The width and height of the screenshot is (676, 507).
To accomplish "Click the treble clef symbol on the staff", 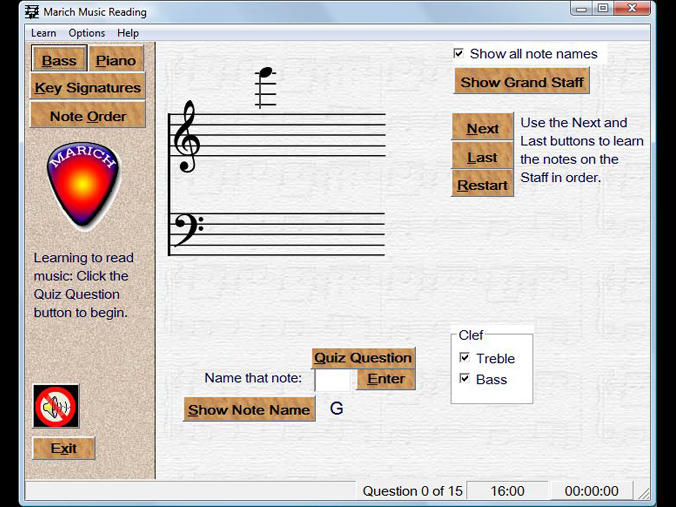I will coord(187,137).
